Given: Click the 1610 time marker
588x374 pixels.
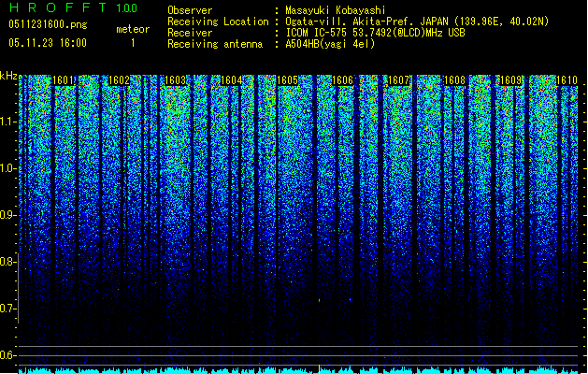Looking at the screenshot, I should click(566, 80).
